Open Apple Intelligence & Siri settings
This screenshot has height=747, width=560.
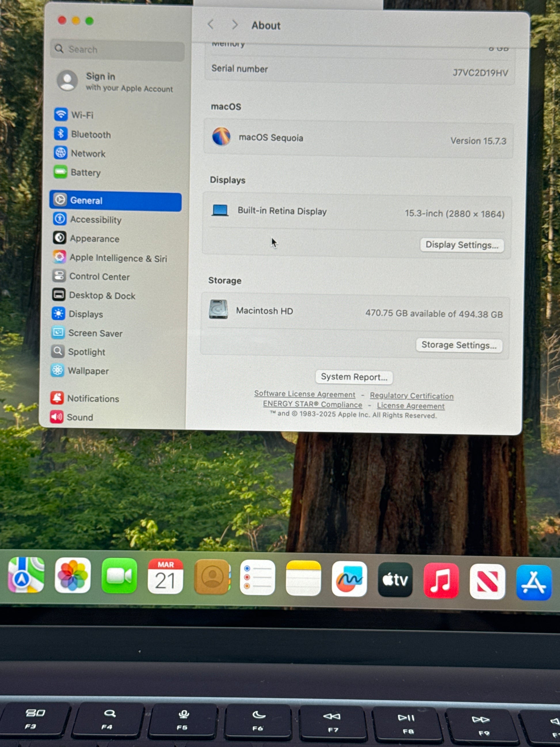click(118, 258)
